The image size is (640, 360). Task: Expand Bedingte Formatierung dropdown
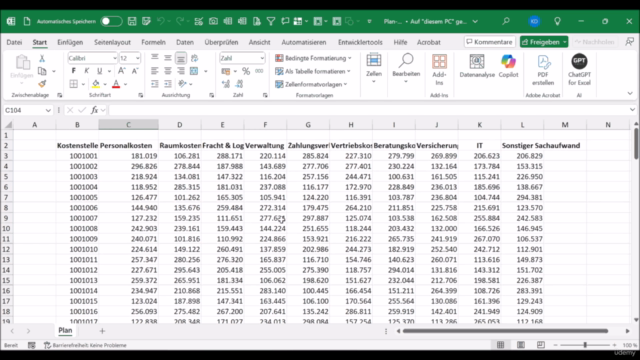click(x=313, y=58)
